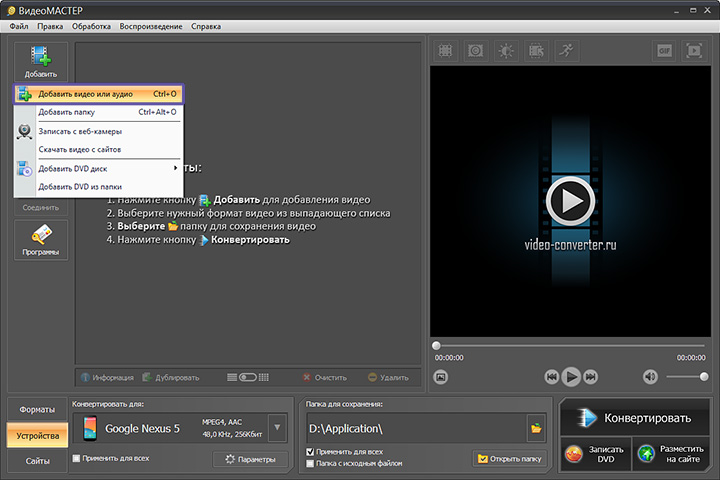720x480 pixels.
Task: Toggle Применить для всех under save folder
Action: [310, 452]
